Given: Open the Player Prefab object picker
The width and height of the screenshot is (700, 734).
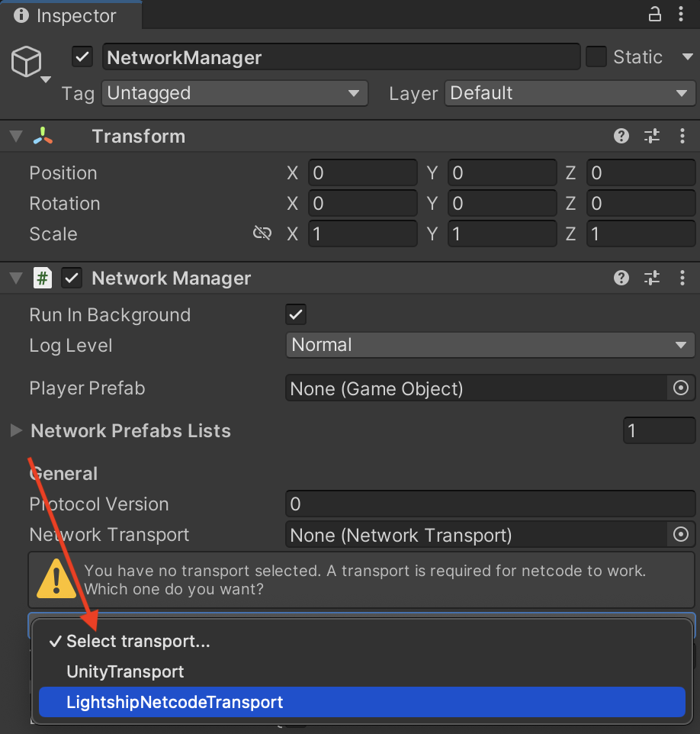Looking at the screenshot, I should (680, 388).
